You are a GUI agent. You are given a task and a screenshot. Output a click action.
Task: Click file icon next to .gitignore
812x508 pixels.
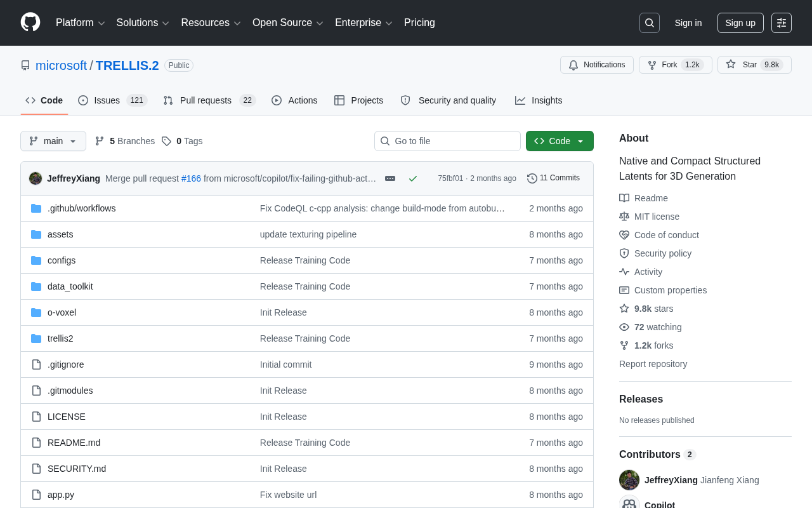tap(36, 364)
